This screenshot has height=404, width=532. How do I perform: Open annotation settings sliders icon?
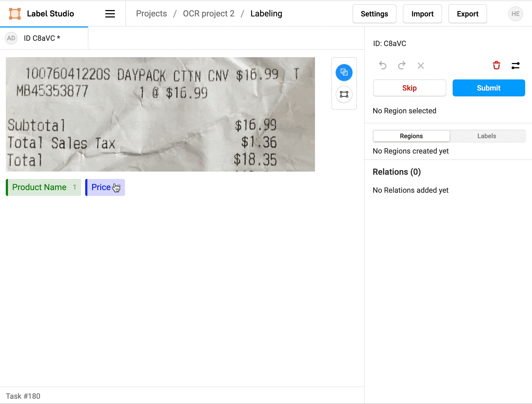(516, 65)
